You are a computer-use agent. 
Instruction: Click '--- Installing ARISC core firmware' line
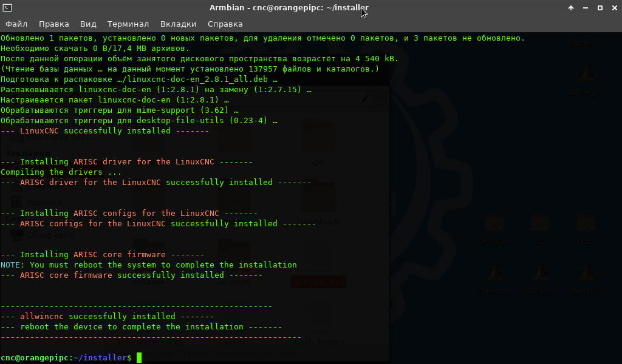[102, 254]
